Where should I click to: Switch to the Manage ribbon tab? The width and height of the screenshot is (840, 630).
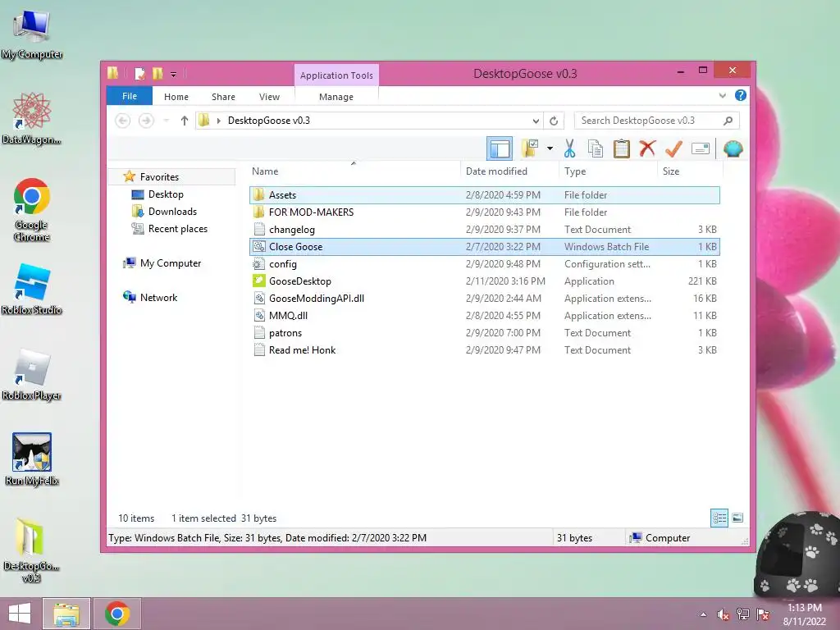coord(336,97)
